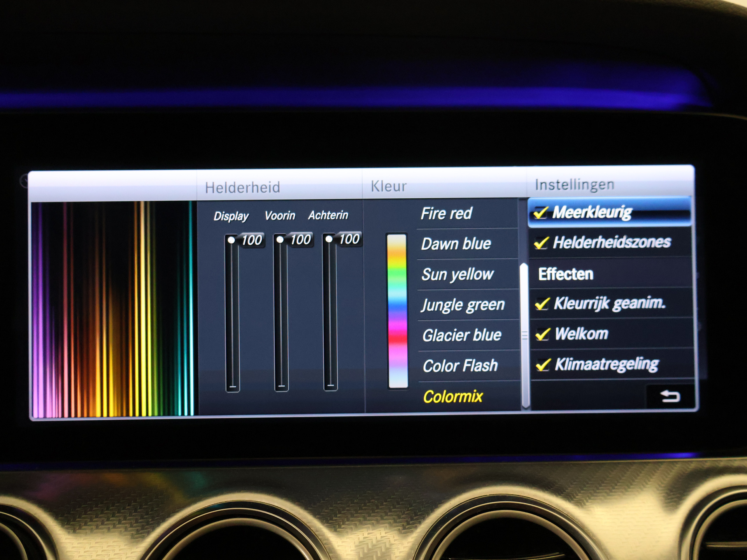Image resolution: width=747 pixels, height=560 pixels.
Task: Click the color list scrollbar
Action: coord(524,336)
